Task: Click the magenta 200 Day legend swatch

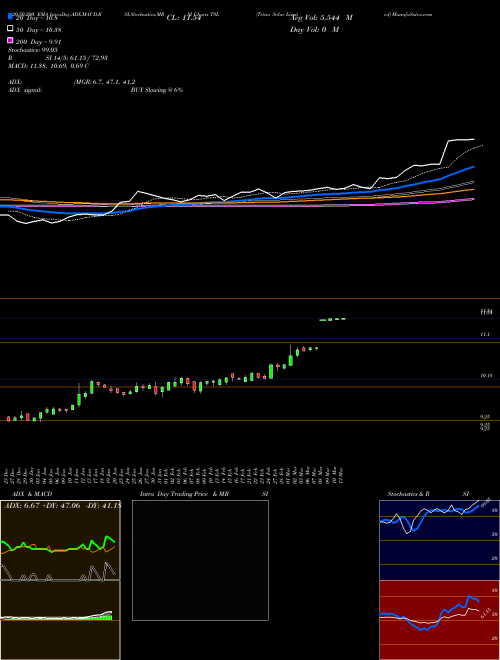Action: coord(10,40)
